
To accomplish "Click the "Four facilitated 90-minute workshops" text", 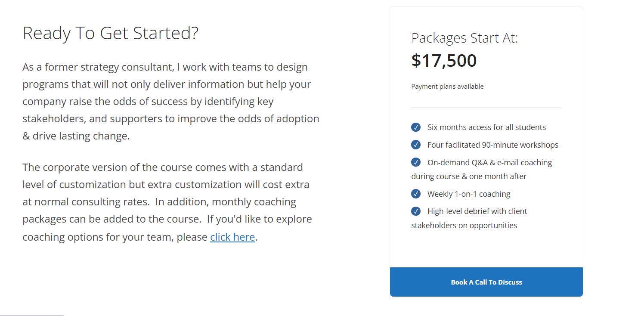I will [x=492, y=145].
